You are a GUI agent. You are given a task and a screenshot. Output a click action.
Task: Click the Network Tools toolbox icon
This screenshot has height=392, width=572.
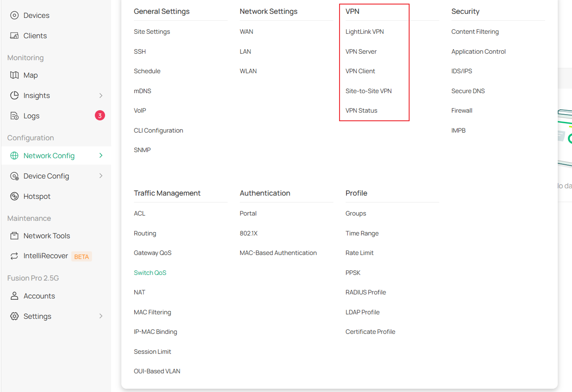[14, 236]
